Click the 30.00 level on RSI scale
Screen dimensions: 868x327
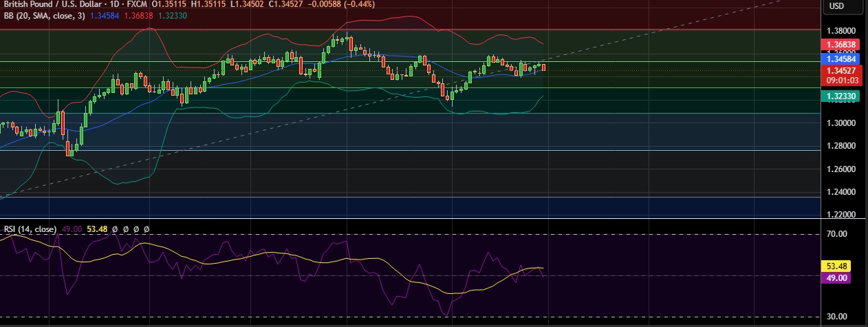coord(836,317)
